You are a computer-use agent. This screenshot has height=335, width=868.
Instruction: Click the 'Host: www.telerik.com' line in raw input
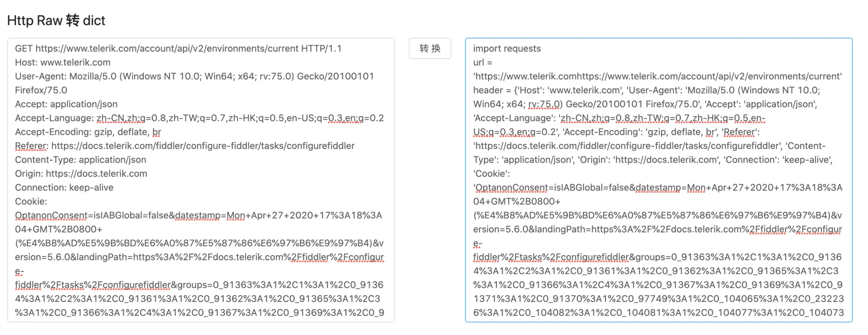(x=62, y=62)
